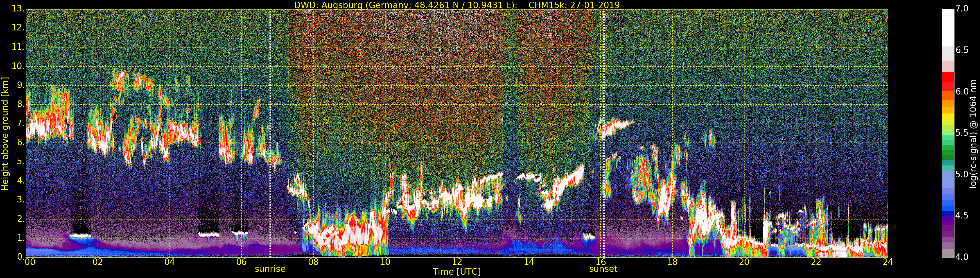This screenshot has width=980, height=278.
Task: Click the colorbar value '5.5'
Action: coord(962,133)
